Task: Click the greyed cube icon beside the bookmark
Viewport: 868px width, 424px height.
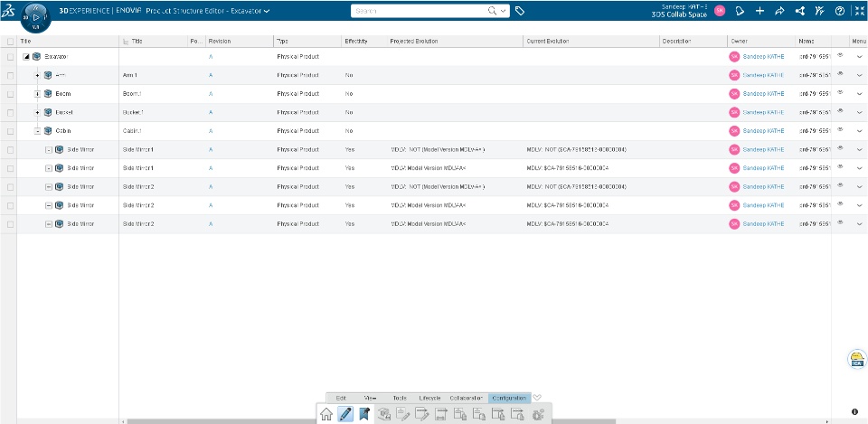Action: [384, 414]
